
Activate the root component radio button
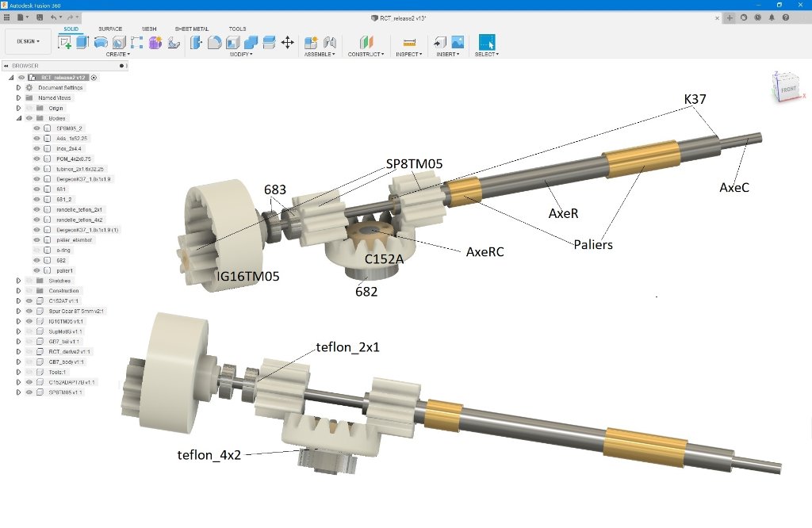click(94, 78)
